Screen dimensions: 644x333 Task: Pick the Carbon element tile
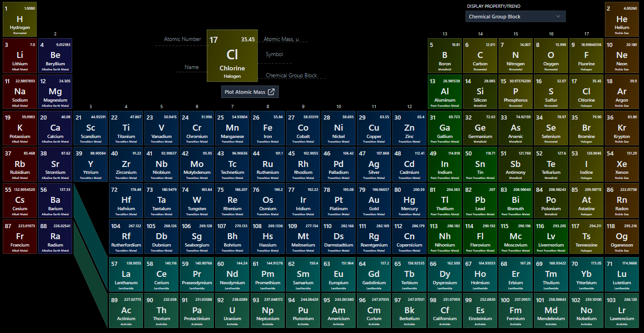[480, 56]
